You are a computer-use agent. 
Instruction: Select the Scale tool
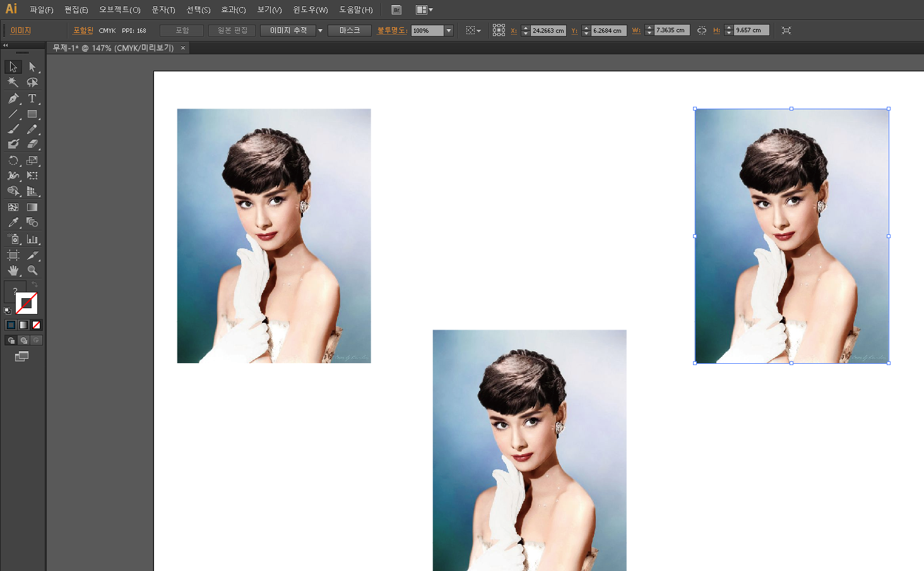point(32,160)
